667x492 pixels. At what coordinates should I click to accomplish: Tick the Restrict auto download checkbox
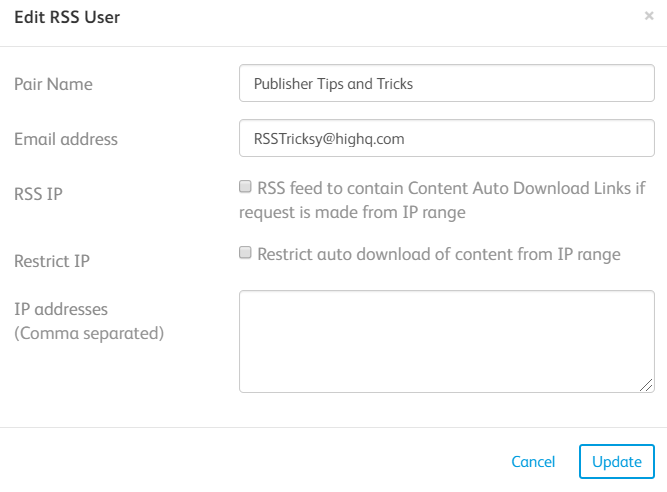(x=245, y=254)
